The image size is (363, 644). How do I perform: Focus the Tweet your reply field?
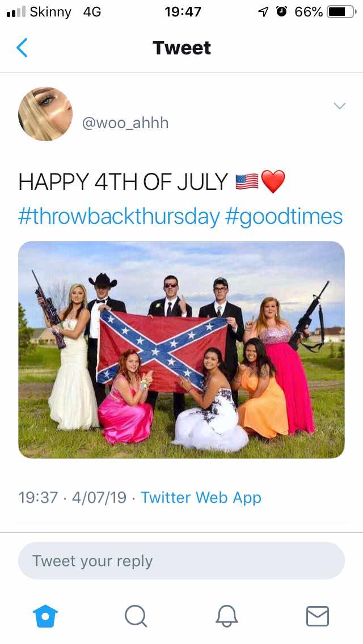pyautogui.click(x=181, y=561)
